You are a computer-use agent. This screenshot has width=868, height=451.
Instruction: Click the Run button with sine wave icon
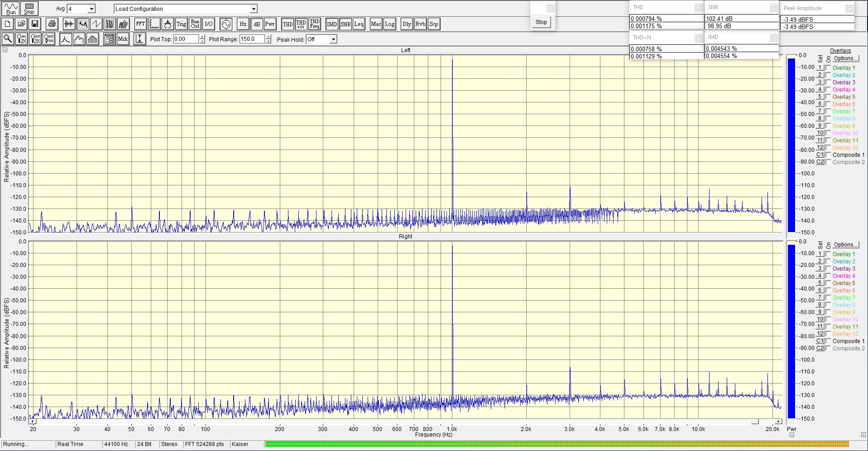[11, 9]
